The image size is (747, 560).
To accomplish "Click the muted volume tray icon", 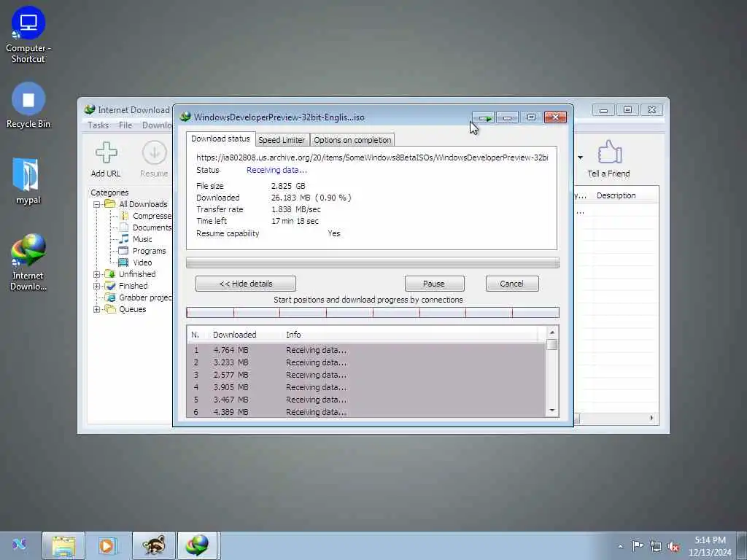I will click(673, 546).
